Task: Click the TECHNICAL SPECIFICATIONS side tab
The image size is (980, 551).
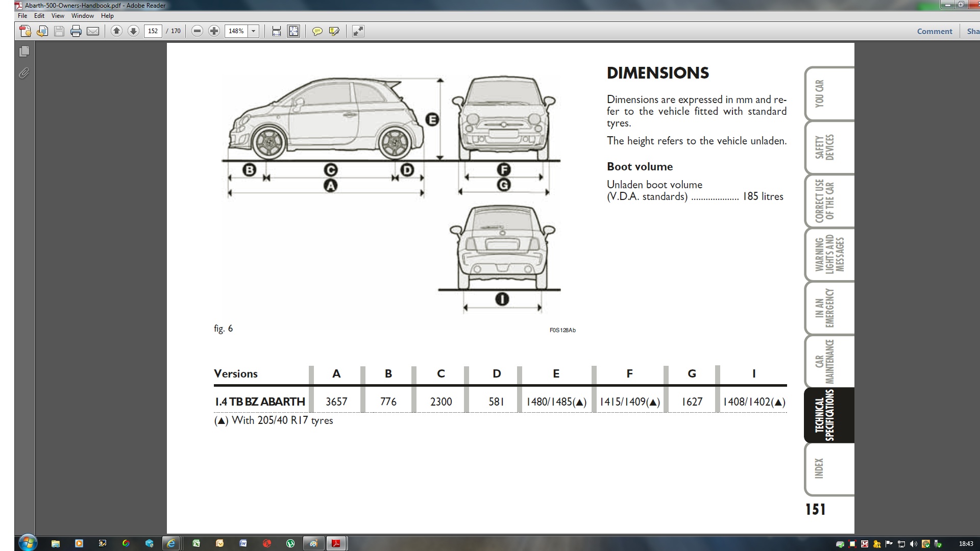Action: 829,415
